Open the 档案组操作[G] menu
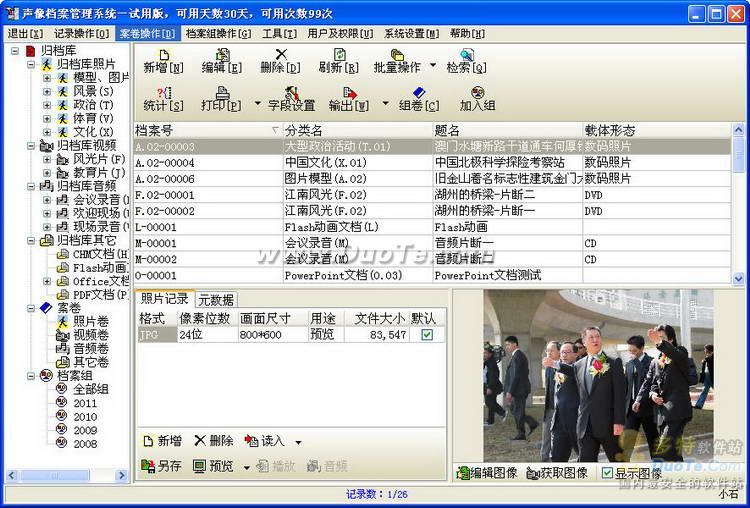Viewport: 750px width, 508px height. (x=218, y=33)
